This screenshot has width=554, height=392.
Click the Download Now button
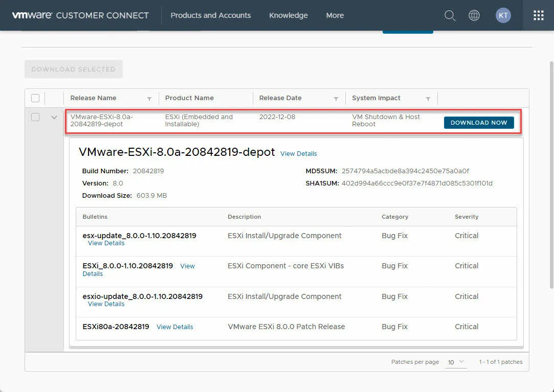coord(479,123)
